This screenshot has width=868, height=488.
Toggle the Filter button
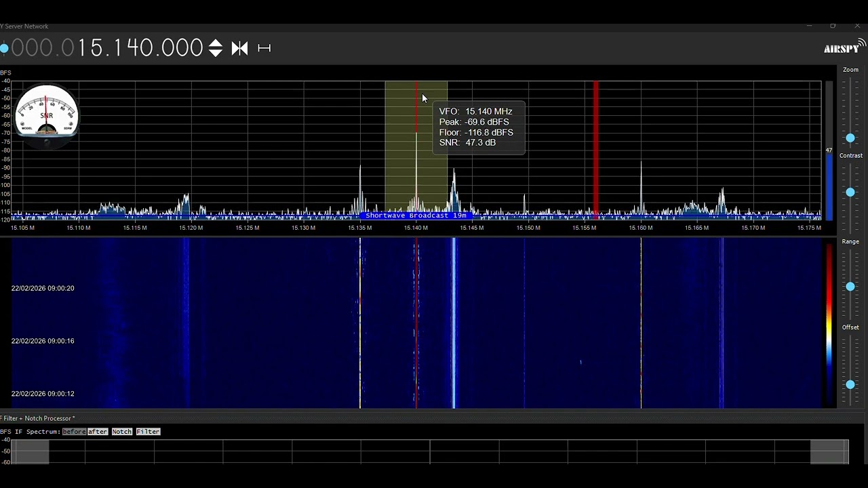click(148, 432)
